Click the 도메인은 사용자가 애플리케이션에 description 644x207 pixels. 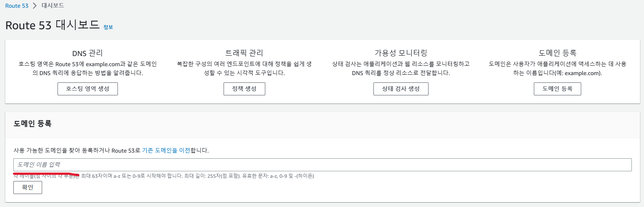point(557,68)
